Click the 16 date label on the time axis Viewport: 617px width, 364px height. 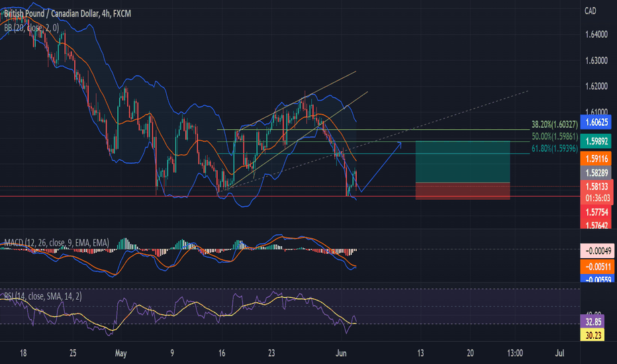222,353
